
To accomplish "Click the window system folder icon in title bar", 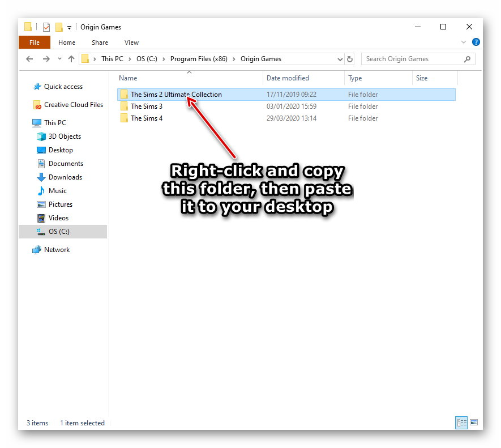I will (28, 27).
